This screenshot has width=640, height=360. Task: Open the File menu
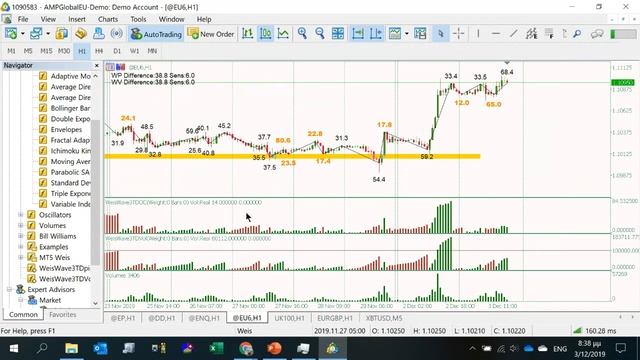point(23,19)
